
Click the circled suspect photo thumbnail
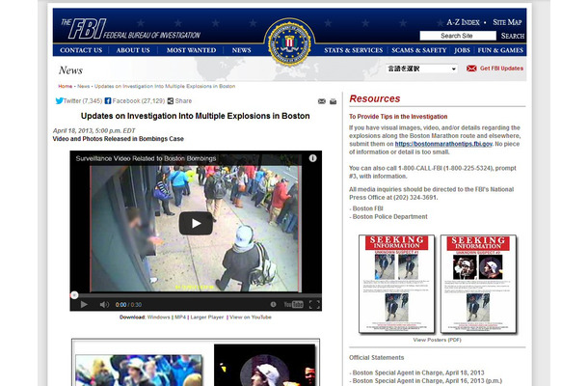pyautogui.click(x=265, y=365)
